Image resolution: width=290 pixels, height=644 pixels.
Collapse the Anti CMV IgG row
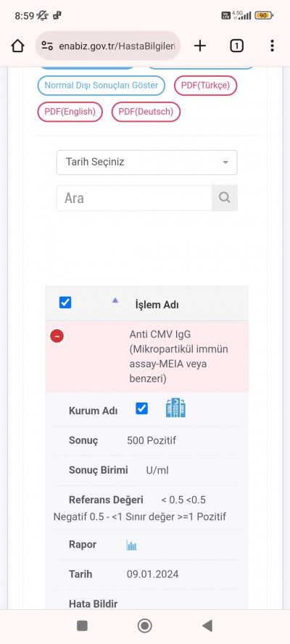coord(57,337)
